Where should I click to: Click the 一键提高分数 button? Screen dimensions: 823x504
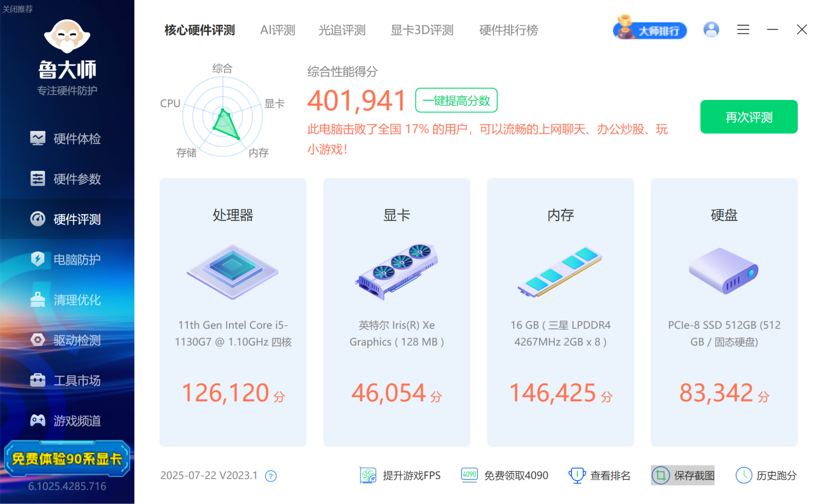(x=456, y=100)
